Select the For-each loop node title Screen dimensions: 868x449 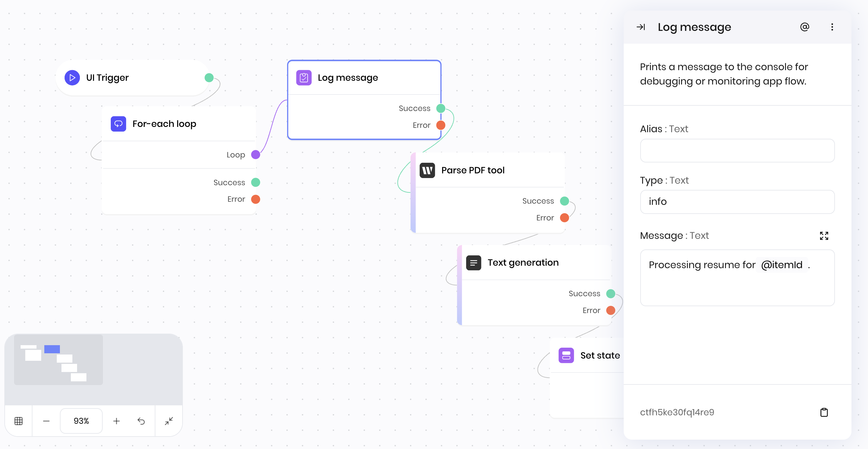point(164,124)
